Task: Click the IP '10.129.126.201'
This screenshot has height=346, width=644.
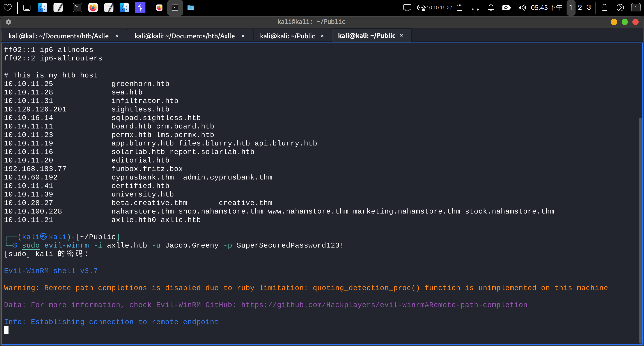Action: click(35, 109)
